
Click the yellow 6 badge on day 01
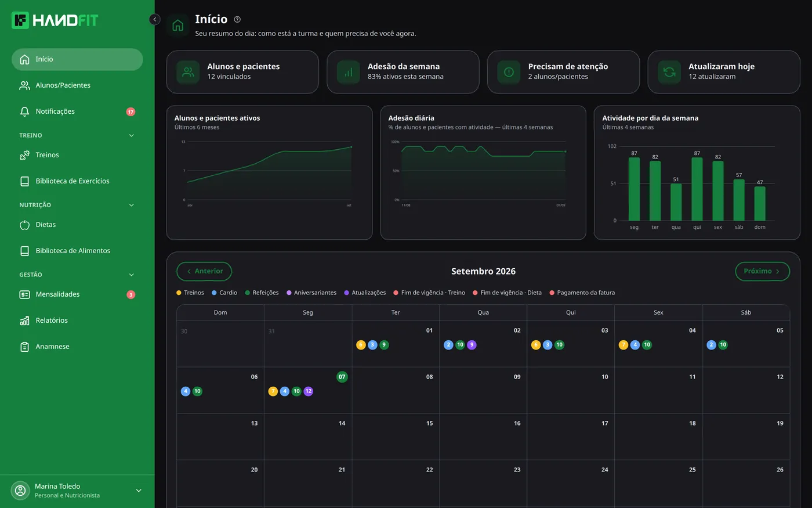click(361, 345)
